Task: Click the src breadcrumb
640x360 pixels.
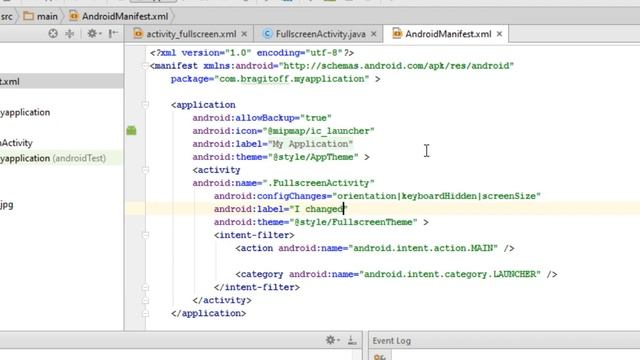Action: point(7,17)
